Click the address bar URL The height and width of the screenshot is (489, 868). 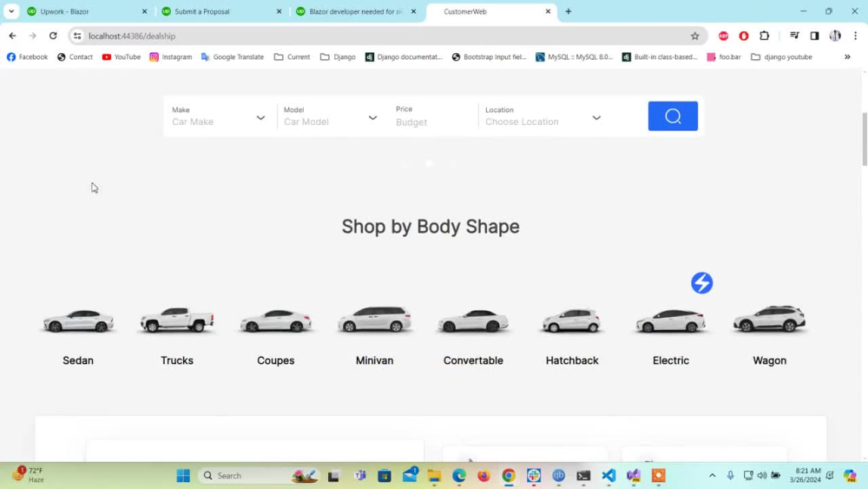point(132,36)
